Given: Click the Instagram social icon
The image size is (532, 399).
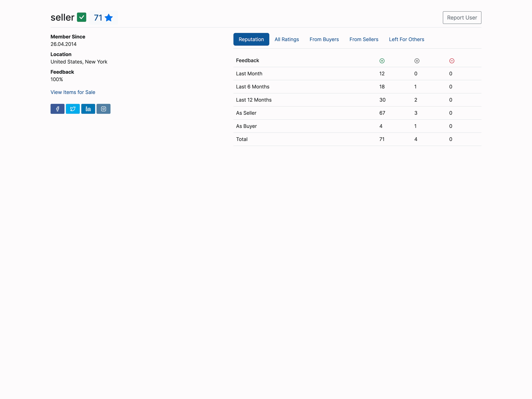Looking at the screenshot, I should tap(103, 109).
